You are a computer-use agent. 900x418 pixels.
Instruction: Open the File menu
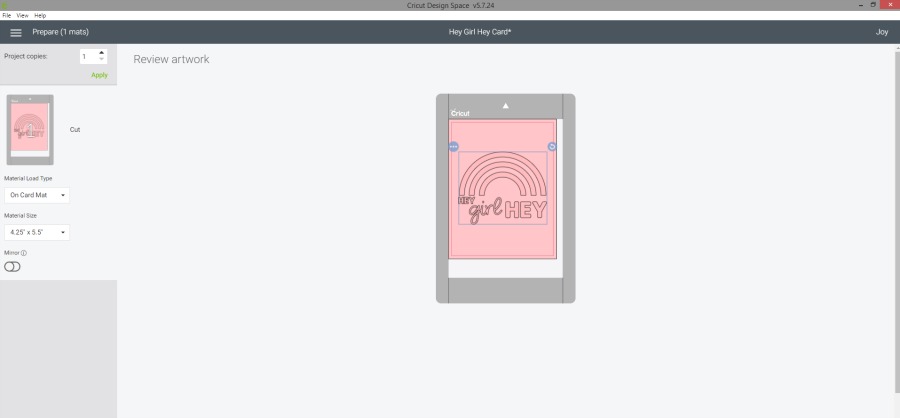pyautogui.click(x=7, y=16)
